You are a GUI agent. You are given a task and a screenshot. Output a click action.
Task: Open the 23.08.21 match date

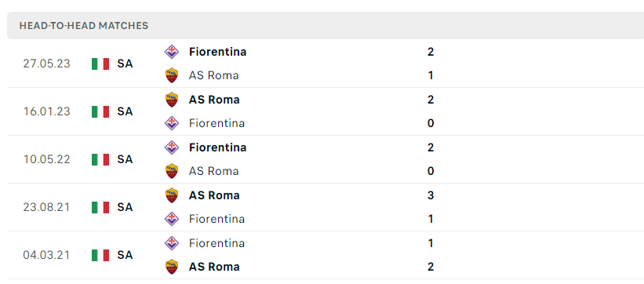pyautogui.click(x=46, y=207)
